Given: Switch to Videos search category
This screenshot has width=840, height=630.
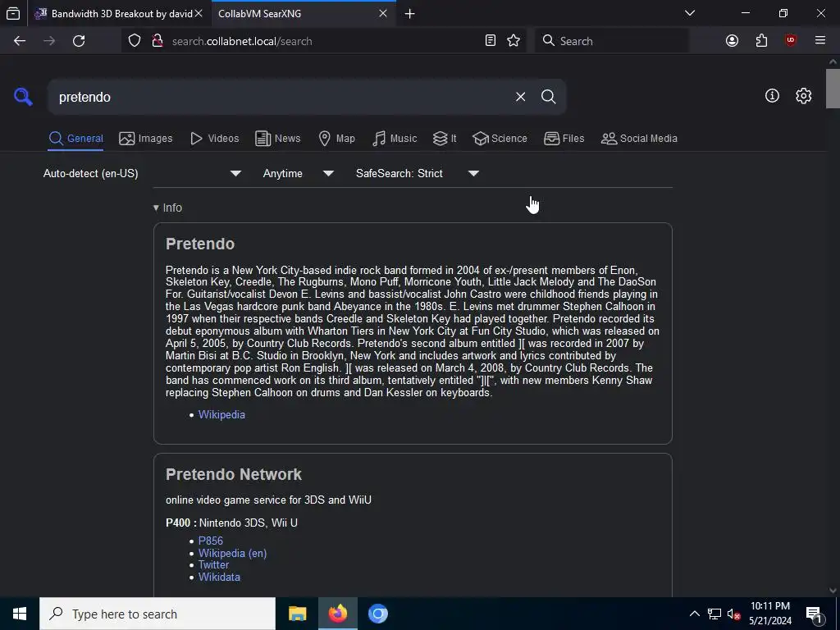Looking at the screenshot, I should point(214,138).
